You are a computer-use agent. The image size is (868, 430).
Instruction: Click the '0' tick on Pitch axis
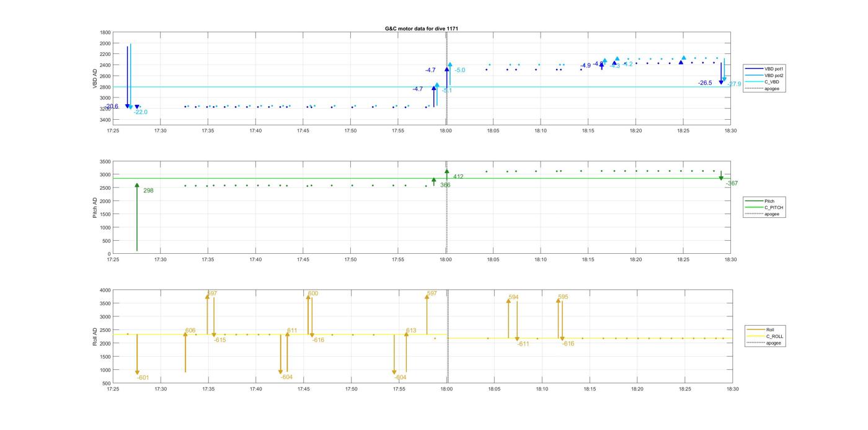tap(109, 254)
